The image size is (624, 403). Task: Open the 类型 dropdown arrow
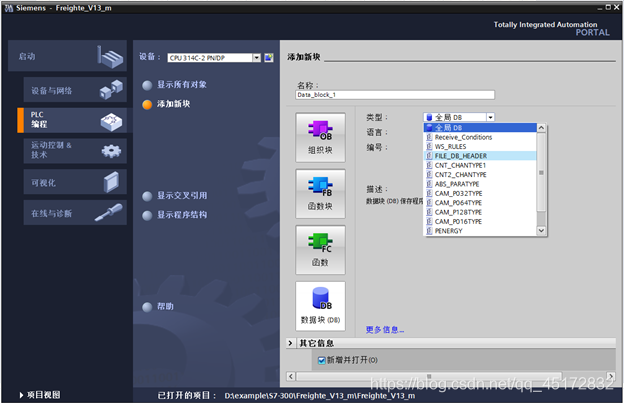point(490,117)
